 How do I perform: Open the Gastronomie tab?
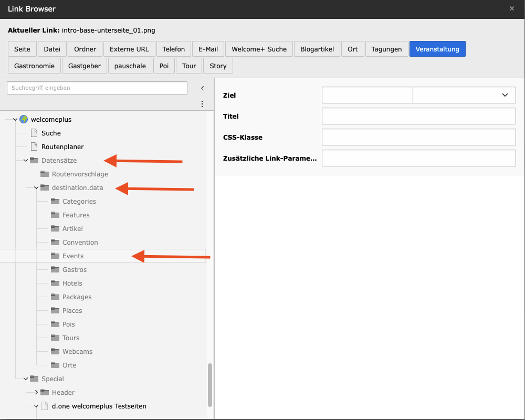34,66
